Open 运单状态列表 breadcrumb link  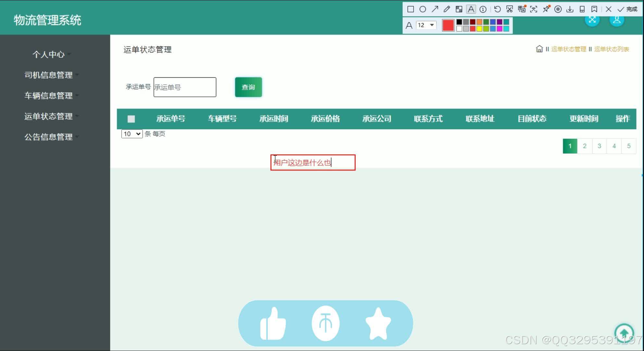tap(612, 49)
